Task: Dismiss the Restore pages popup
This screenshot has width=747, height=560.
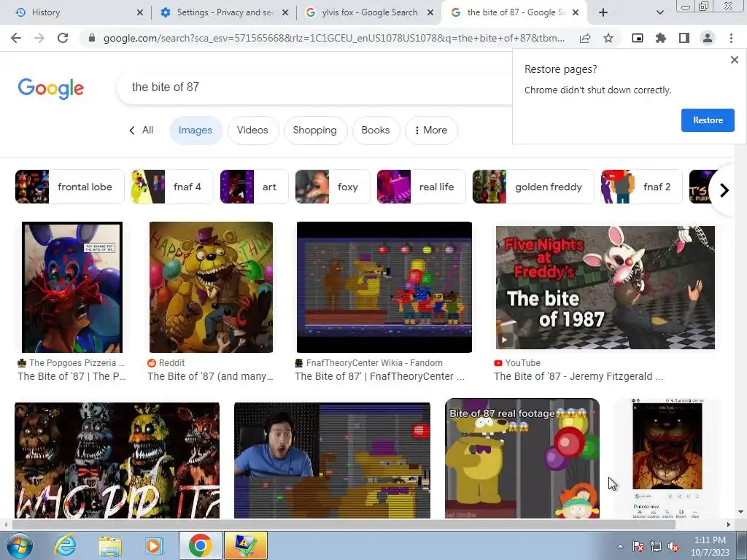Action: (x=734, y=60)
